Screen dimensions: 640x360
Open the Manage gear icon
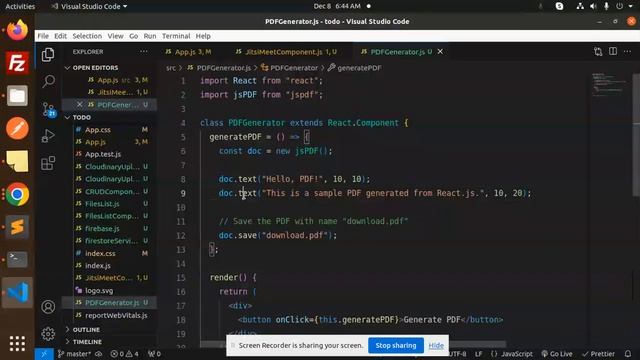[x=48, y=334]
